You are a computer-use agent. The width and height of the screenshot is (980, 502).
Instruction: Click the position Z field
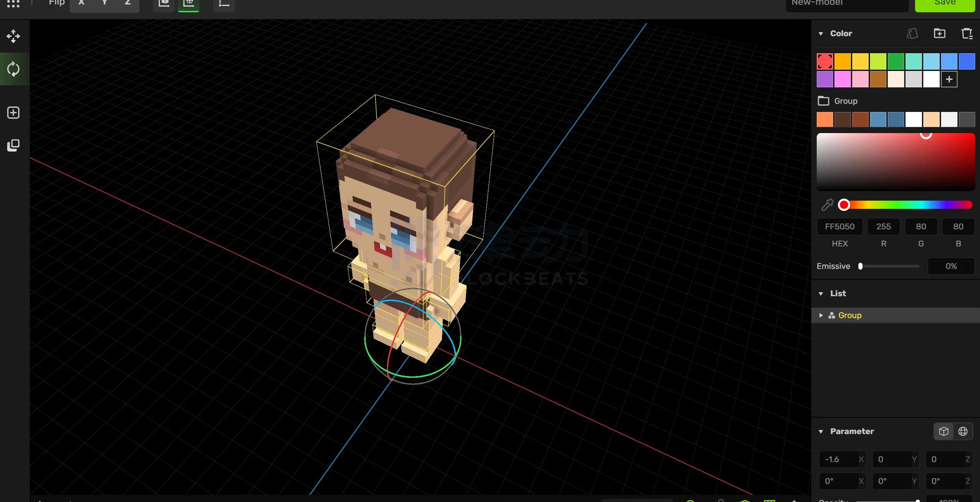[949, 459]
